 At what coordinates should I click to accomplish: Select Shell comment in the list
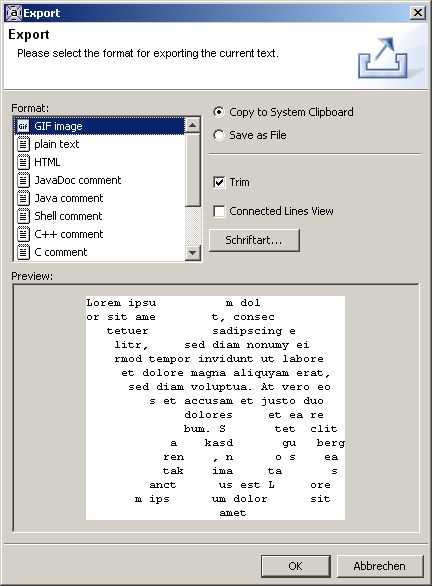tap(99, 216)
